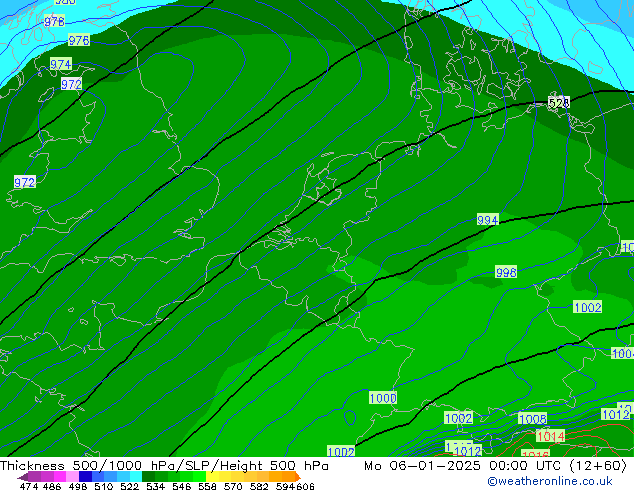This screenshot has width=634, height=490.
Task: Click the 998 isobar label
Action: 506,272
